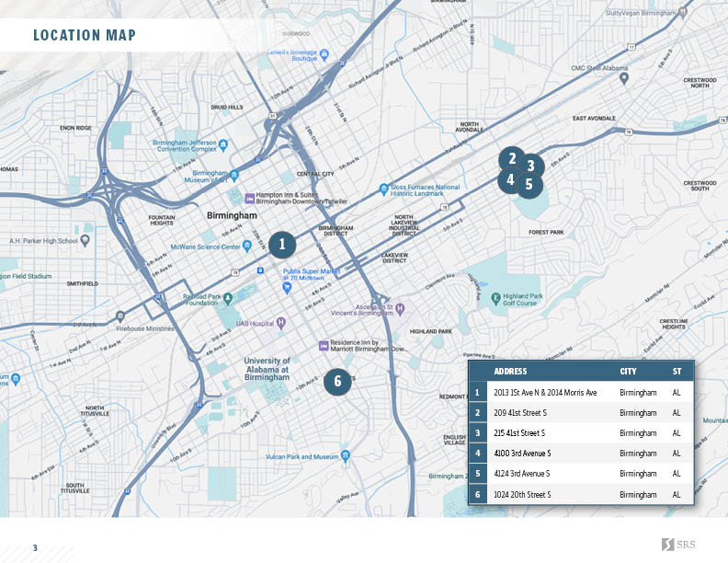Click map marker number 1
The height and width of the screenshot is (563, 728).
click(x=282, y=245)
